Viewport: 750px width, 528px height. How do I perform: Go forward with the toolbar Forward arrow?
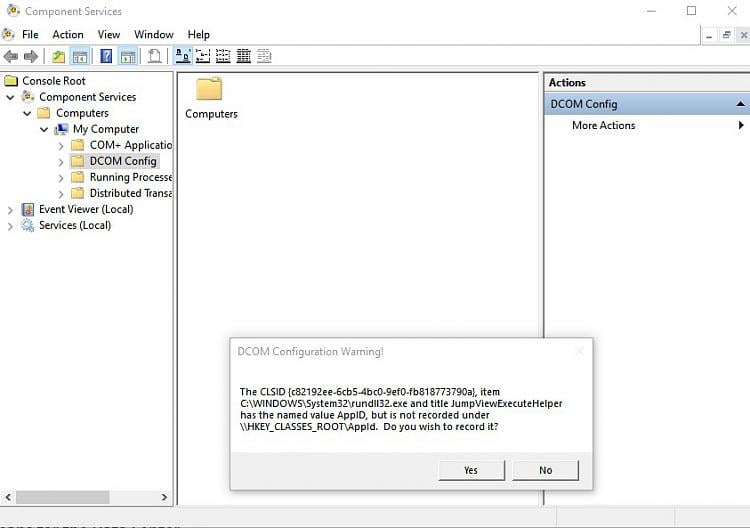point(31,56)
